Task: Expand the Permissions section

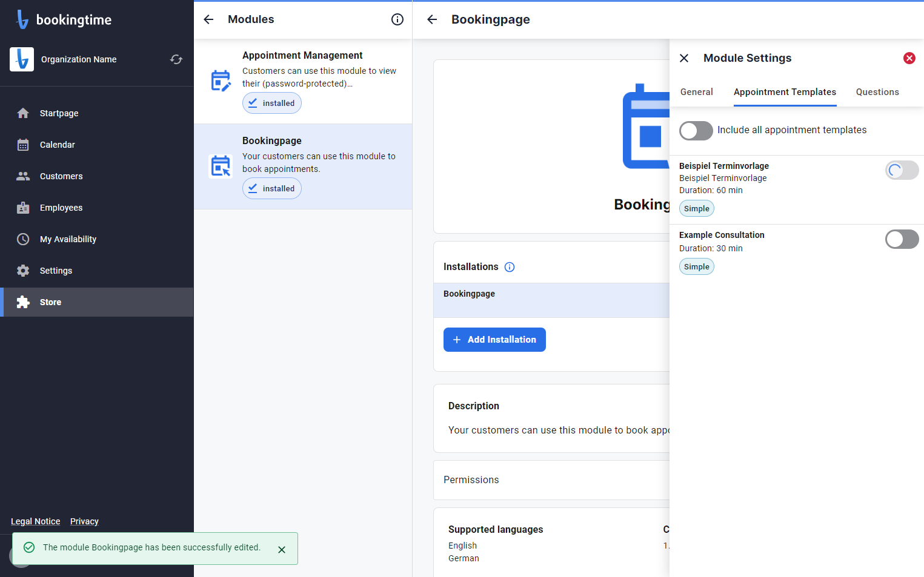Action: coord(551,480)
